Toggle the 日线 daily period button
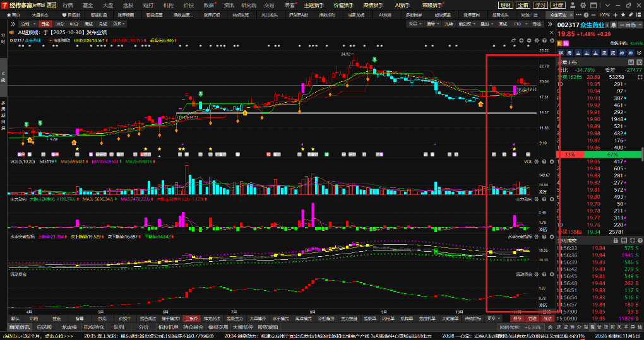The height and width of the screenshot is (340, 644). coord(45,23)
